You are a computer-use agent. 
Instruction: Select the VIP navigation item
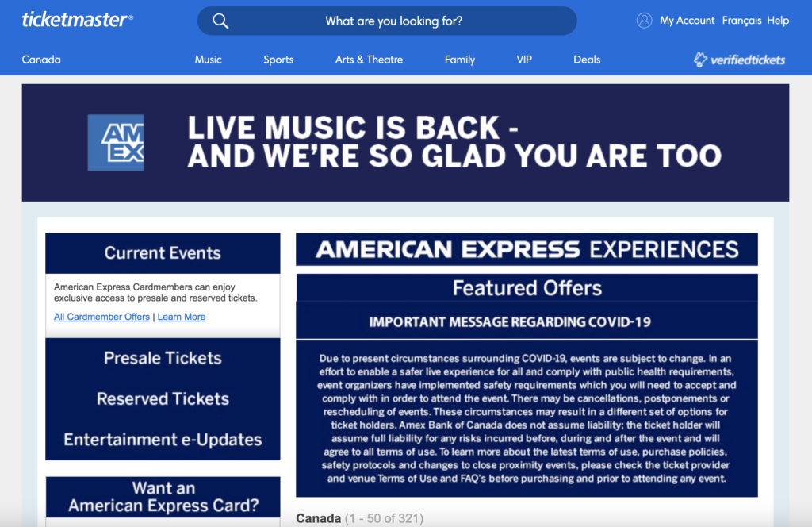pos(524,60)
